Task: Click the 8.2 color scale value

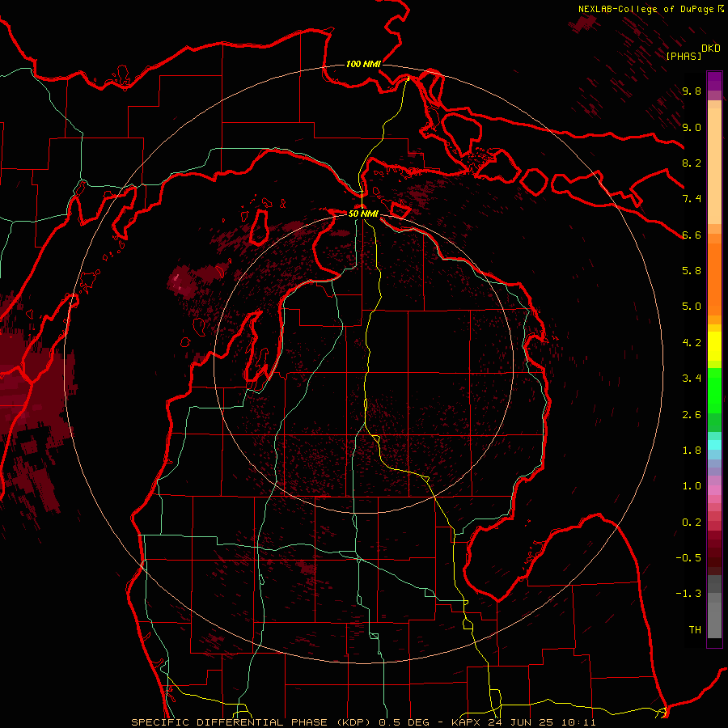Action: click(692, 163)
